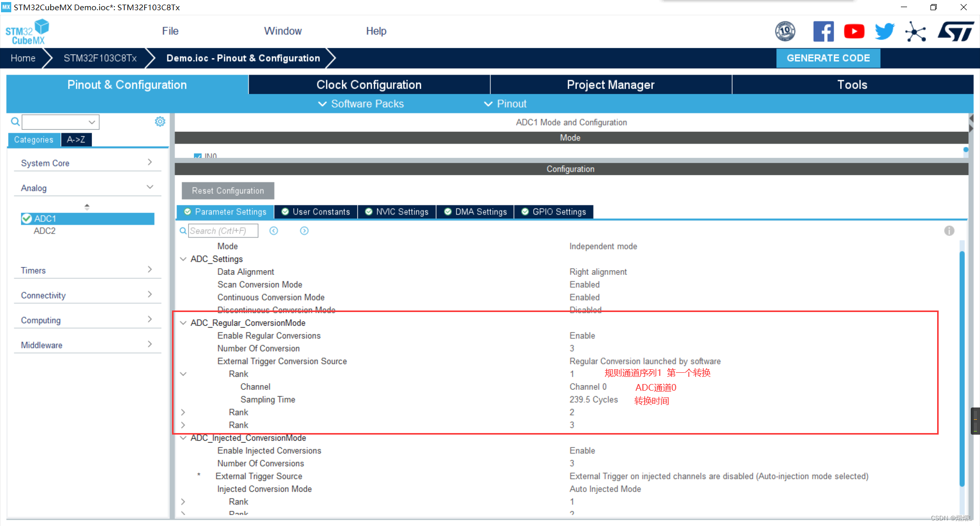Click the Independent mode value
980x526 pixels.
603,246
